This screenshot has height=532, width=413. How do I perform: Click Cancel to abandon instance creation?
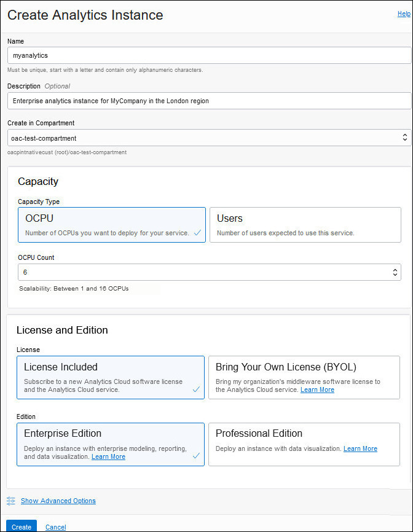tap(55, 526)
